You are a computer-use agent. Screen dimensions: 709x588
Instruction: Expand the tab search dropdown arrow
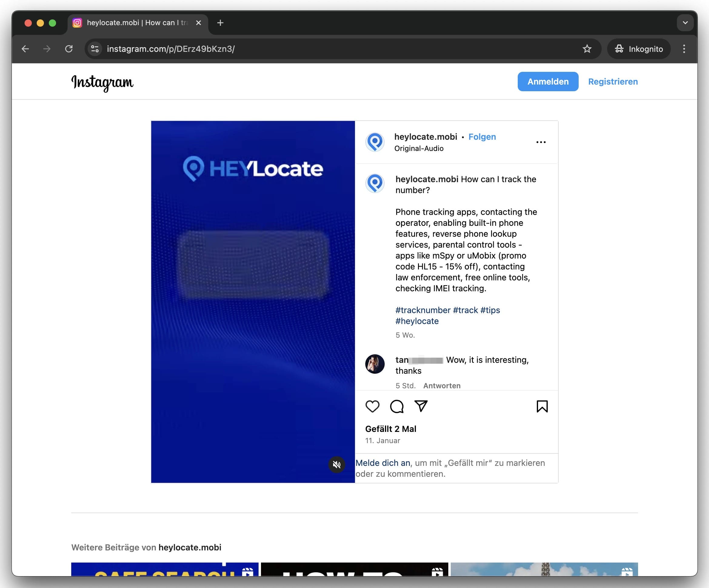click(685, 23)
